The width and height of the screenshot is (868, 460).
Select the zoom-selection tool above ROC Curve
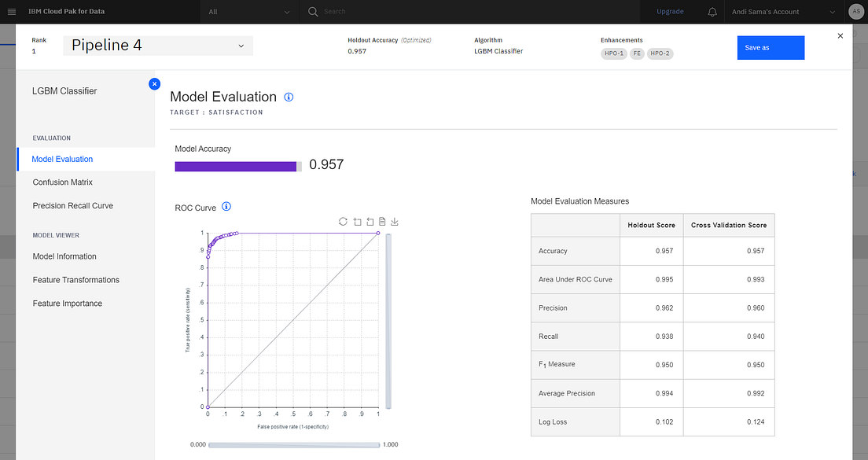pyautogui.click(x=357, y=222)
